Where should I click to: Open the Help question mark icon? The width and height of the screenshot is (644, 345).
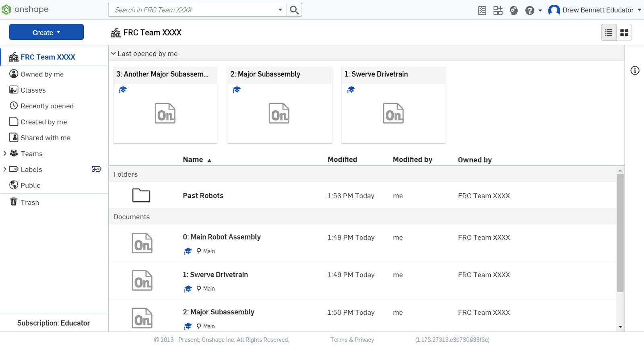click(x=530, y=10)
